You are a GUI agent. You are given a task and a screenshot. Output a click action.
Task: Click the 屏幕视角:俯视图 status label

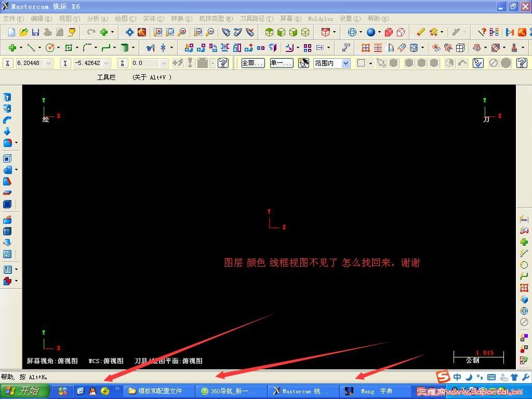pyautogui.click(x=52, y=361)
